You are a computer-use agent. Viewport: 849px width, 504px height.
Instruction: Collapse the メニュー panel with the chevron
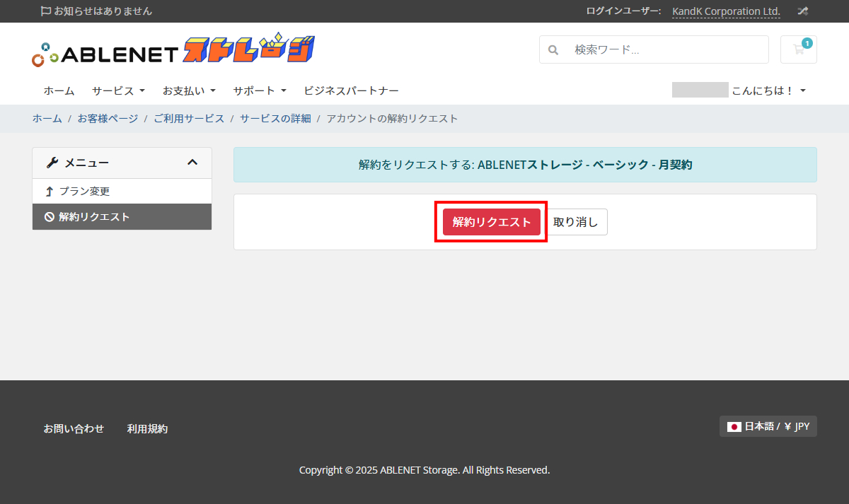(192, 162)
